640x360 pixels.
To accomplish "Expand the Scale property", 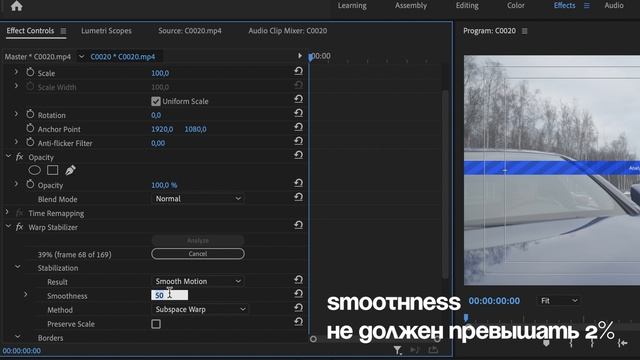I will pos(16,72).
